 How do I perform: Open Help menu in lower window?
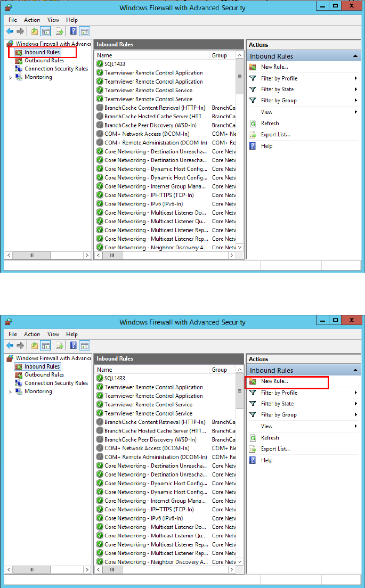point(72,334)
